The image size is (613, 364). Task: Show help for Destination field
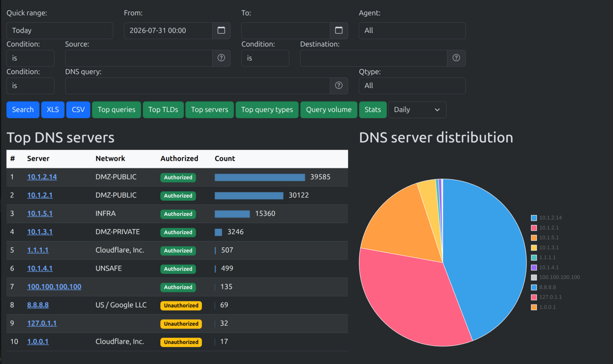point(456,58)
